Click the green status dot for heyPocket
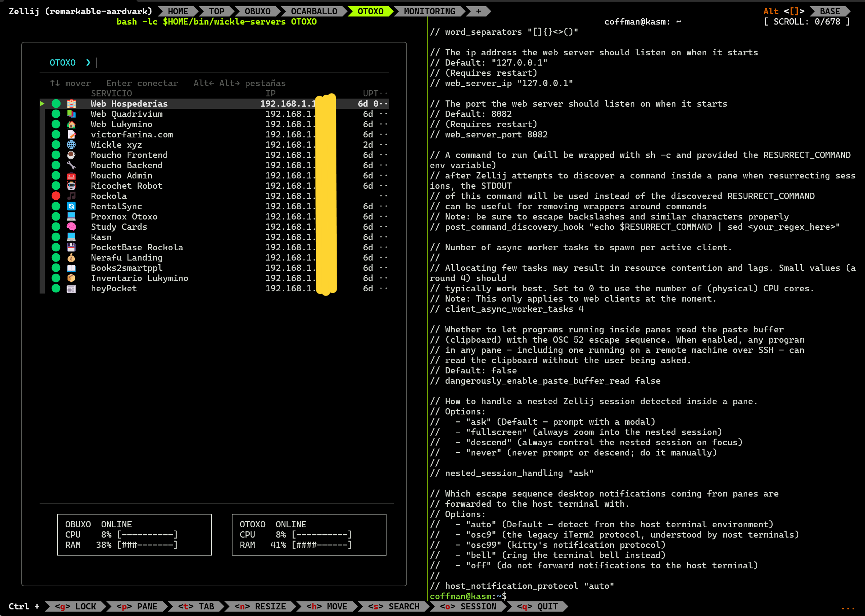865x616 pixels. (56, 288)
